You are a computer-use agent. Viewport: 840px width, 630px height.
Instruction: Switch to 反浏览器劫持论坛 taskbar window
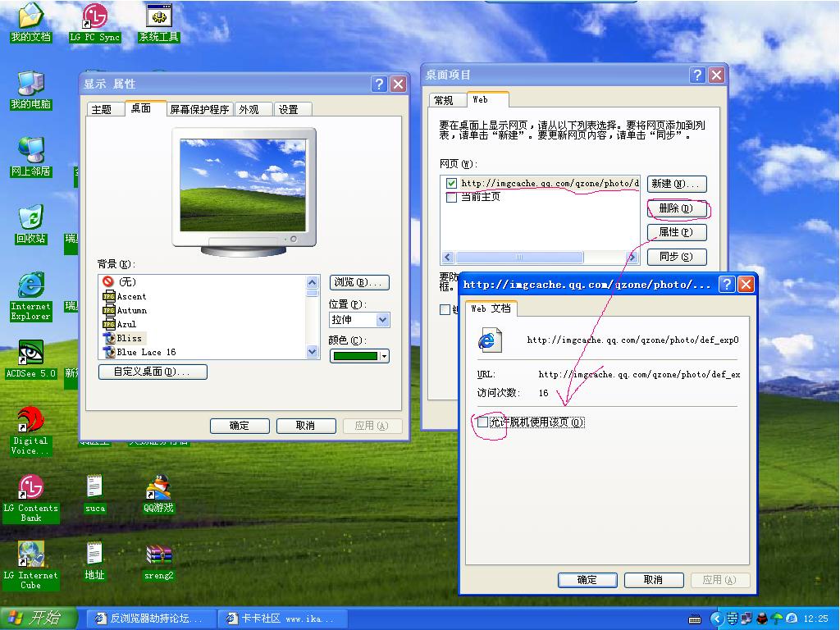point(151,619)
